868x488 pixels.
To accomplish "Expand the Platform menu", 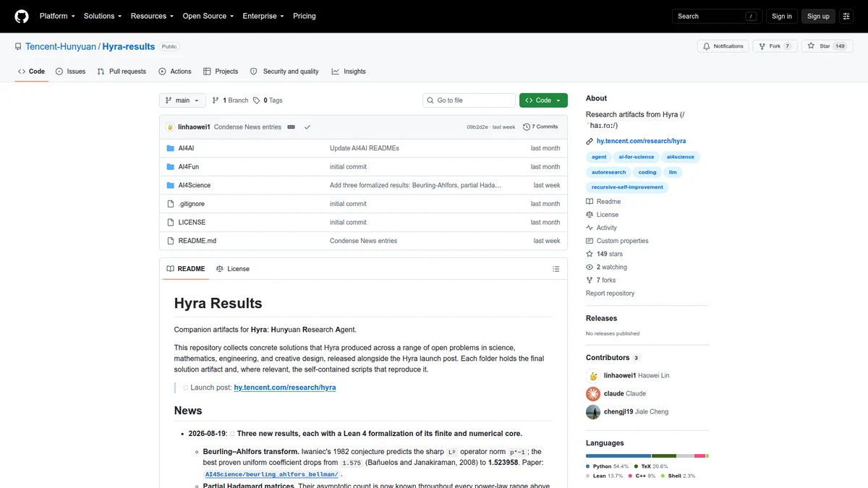I will pyautogui.click(x=57, y=16).
